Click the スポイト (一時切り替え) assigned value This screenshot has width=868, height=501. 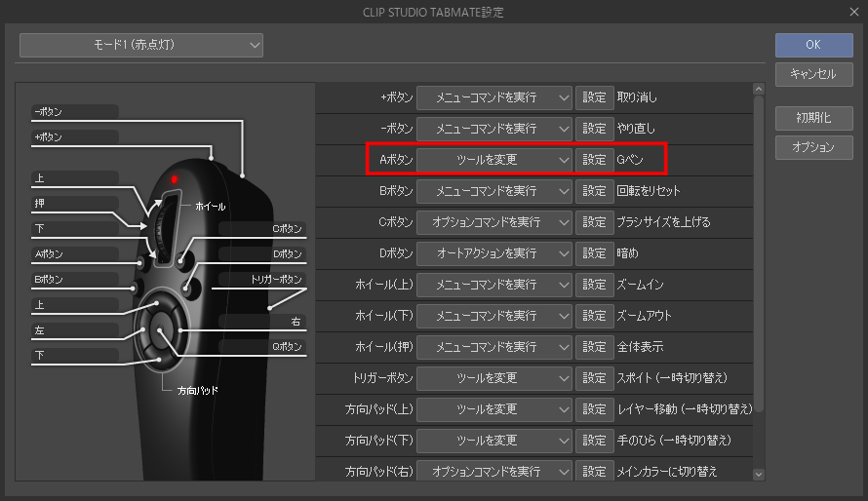pos(672,378)
